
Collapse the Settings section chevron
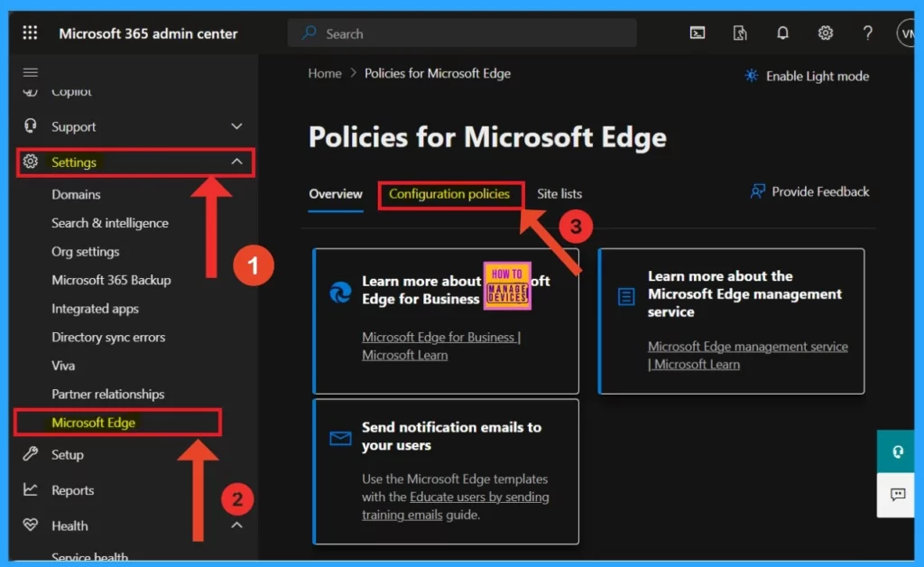click(x=236, y=162)
